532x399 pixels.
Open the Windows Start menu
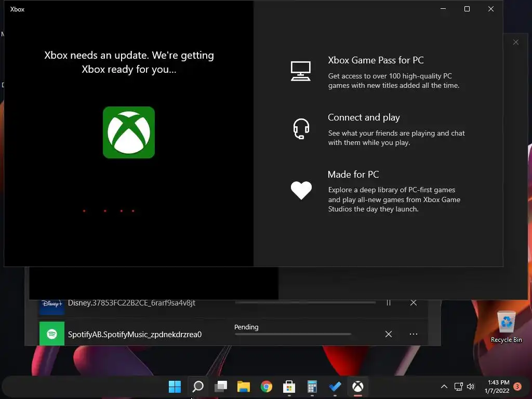pos(175,387)
